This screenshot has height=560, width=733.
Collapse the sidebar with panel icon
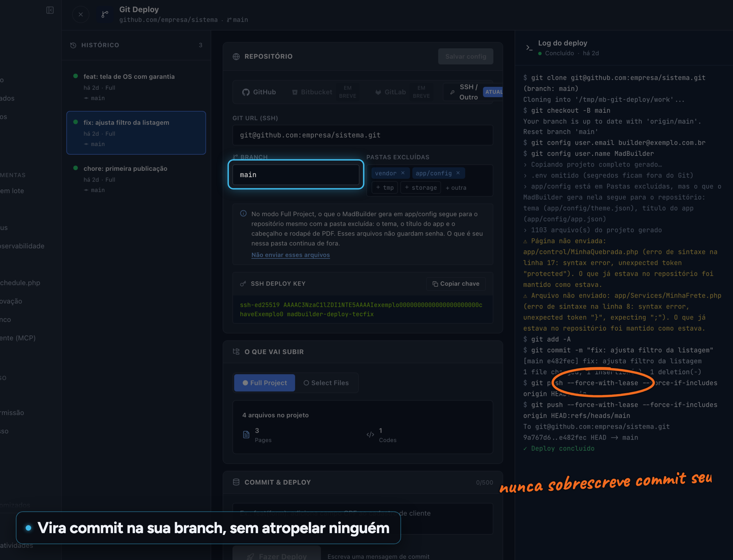pos(50,10)
